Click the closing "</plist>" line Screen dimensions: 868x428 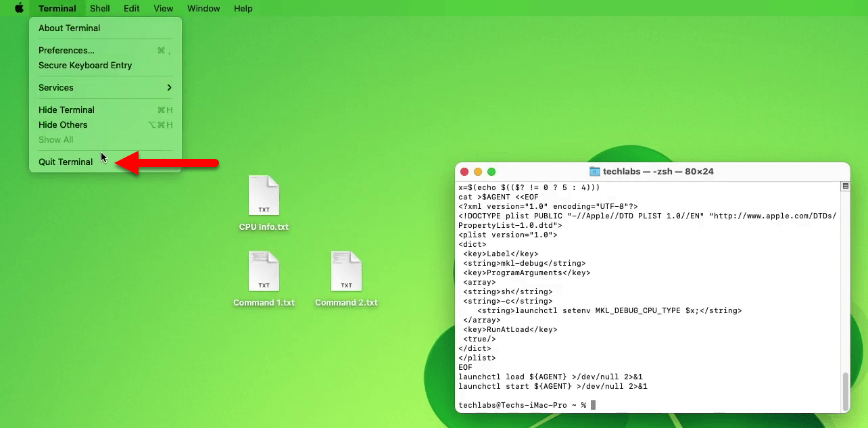pos(477,358)
